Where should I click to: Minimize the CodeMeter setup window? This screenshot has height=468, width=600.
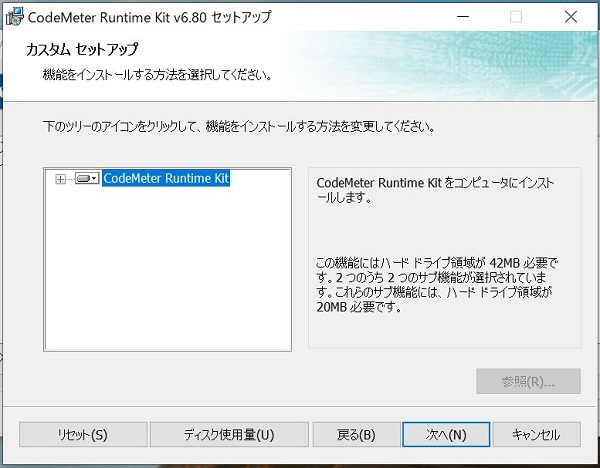pyautogui.click(x=463, y=16)
